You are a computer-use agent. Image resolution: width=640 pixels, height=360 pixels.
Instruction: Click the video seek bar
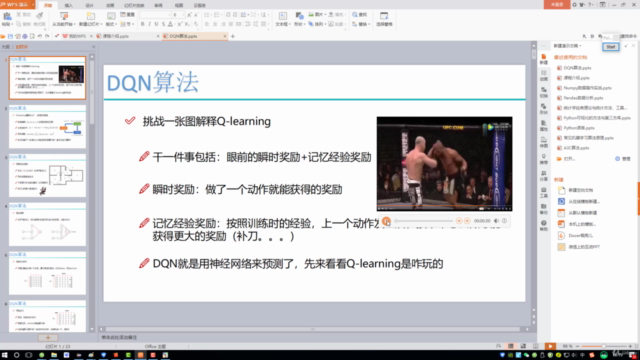(x=424, y=221)
